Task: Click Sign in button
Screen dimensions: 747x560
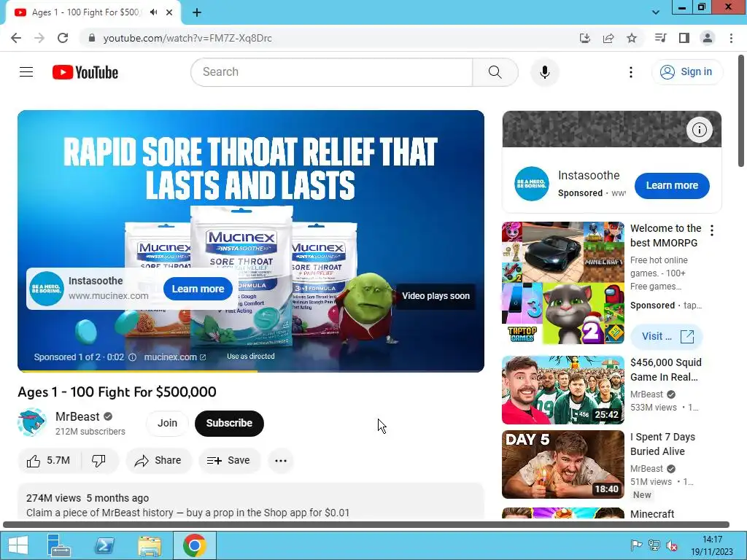Action: tap(687, 72)
